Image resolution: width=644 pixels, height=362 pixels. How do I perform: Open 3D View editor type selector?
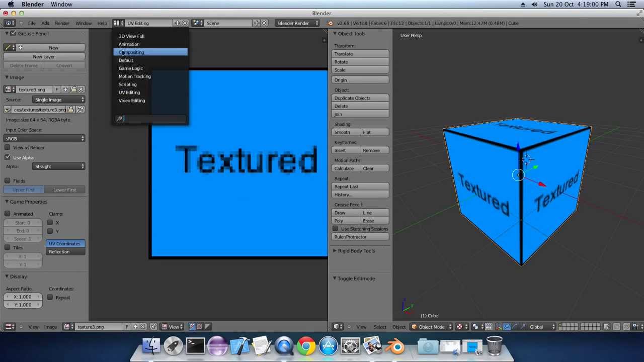click(339, 327)
